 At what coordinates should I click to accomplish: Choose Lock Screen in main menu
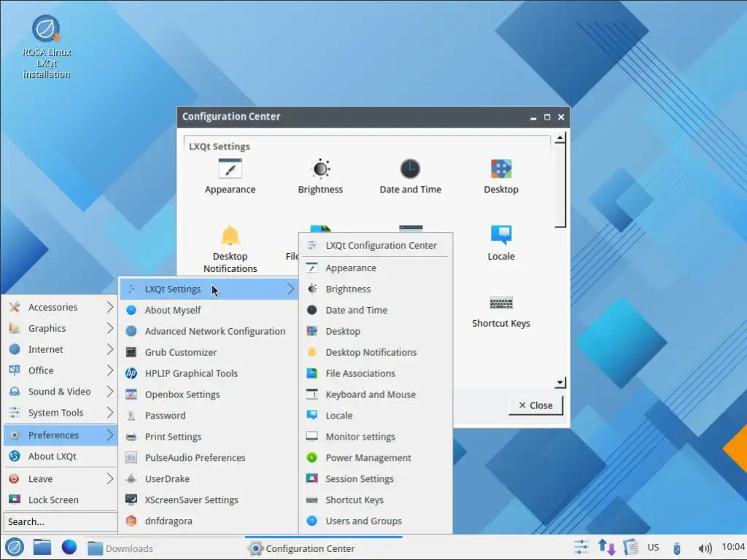pos(60,500)
